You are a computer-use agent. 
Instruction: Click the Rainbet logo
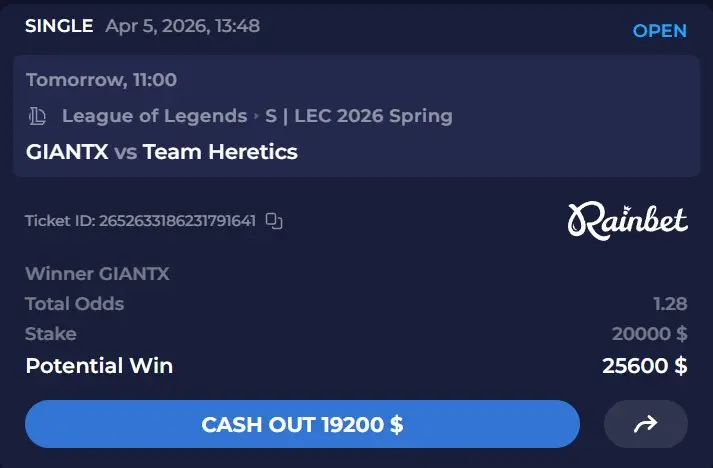coord(628,221)
